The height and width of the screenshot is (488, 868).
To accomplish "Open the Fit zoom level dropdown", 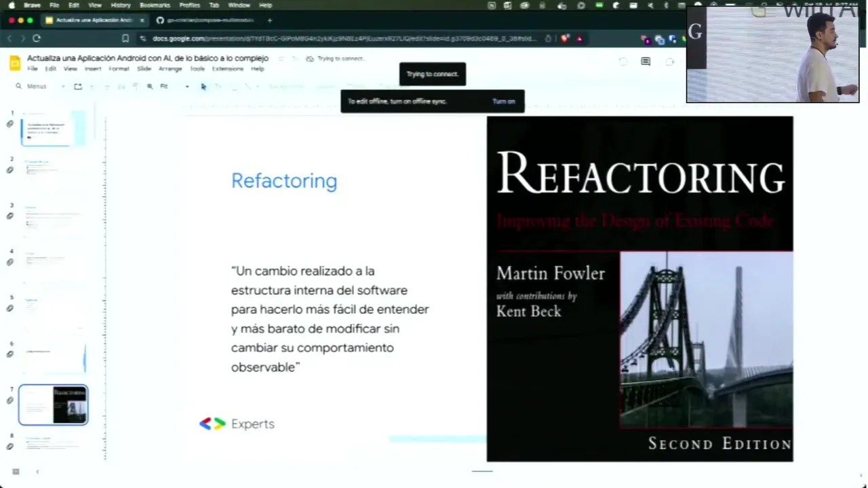I will 175,86.
